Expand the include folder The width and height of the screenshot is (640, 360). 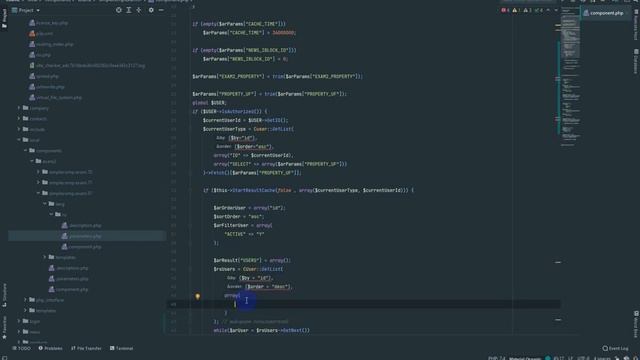[x=19, y=129]
